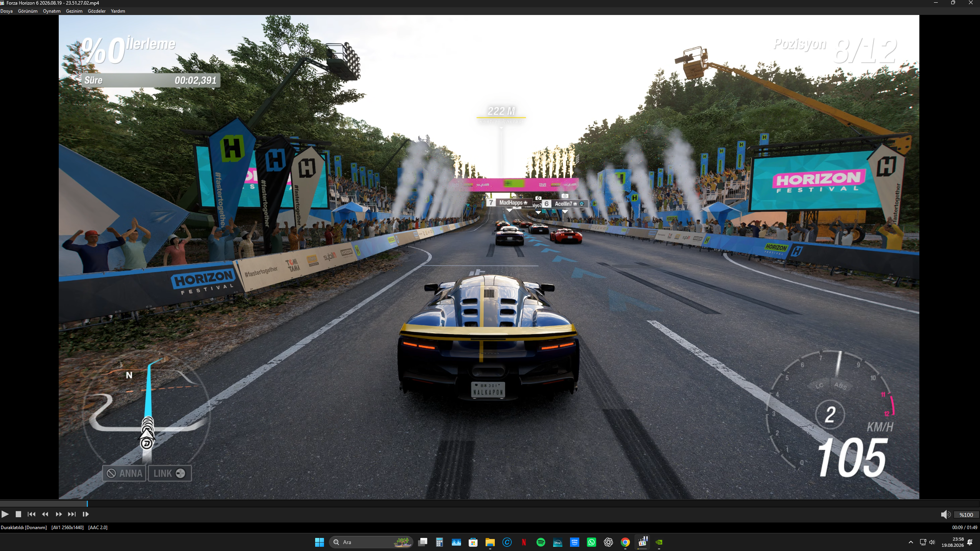The width and height of the screenshot is (980, 551).
Task: Open the NVIDIA app from the taskbar
Action: click(659, 542)
